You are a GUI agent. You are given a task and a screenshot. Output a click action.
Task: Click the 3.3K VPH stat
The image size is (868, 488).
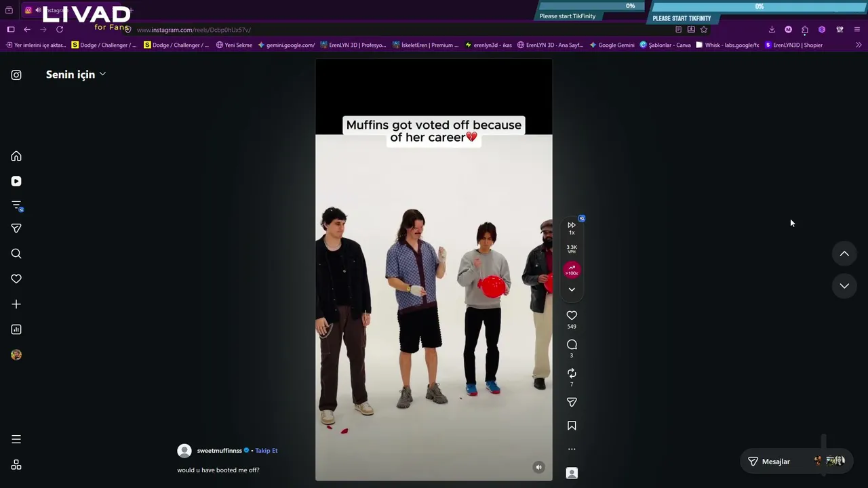pyautogui.click(x=572, y=249)
